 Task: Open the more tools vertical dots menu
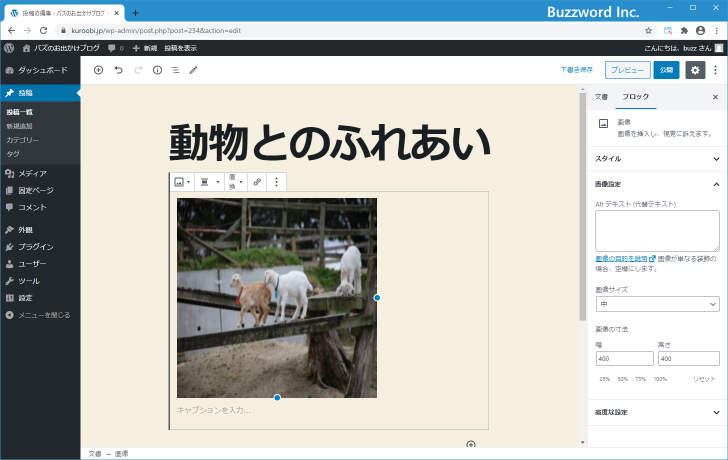[715, 70]
